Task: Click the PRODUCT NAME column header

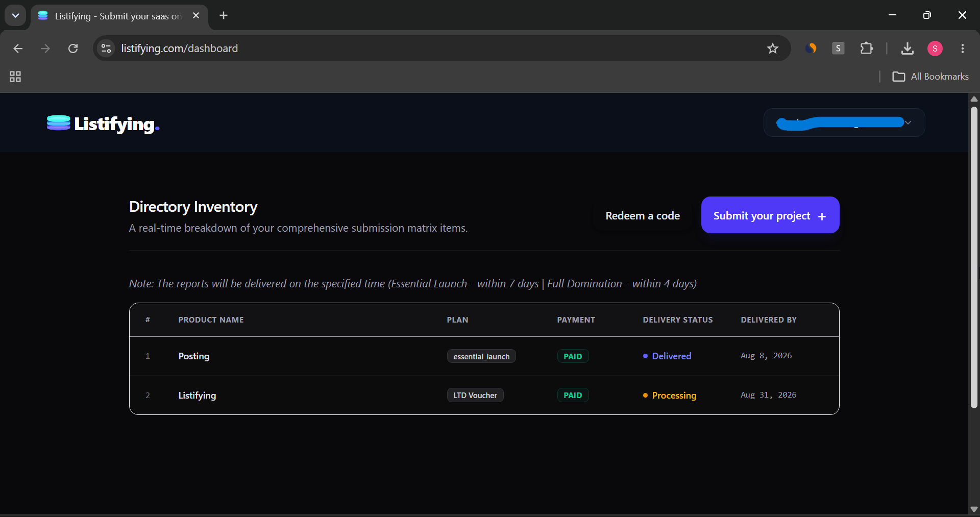Action: tap(211, 320)
